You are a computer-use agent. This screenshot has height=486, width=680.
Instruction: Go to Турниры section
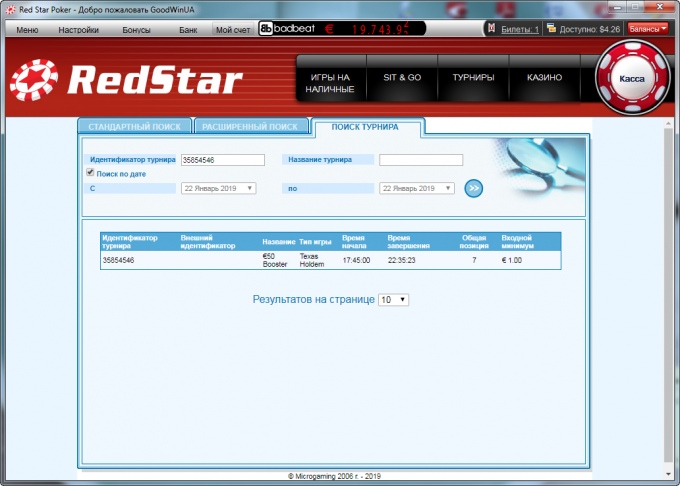point(473,78)
